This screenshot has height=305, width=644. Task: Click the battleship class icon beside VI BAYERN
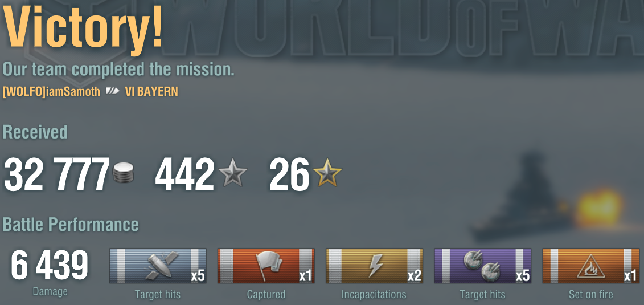point(113,91)
